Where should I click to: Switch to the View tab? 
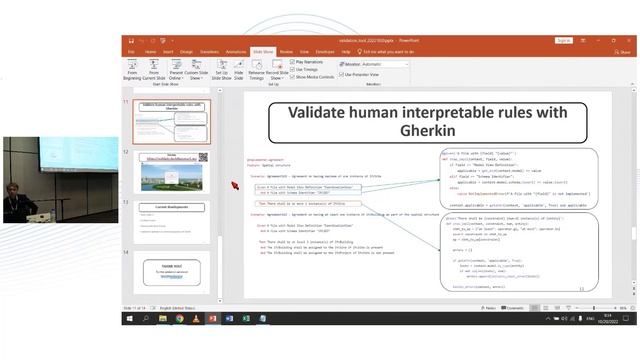[304, 52]
